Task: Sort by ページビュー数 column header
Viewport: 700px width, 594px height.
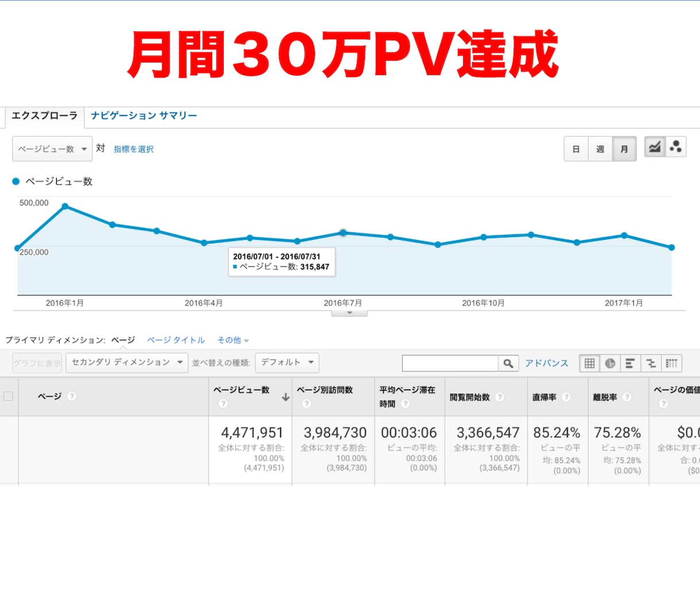Action: 242,390
